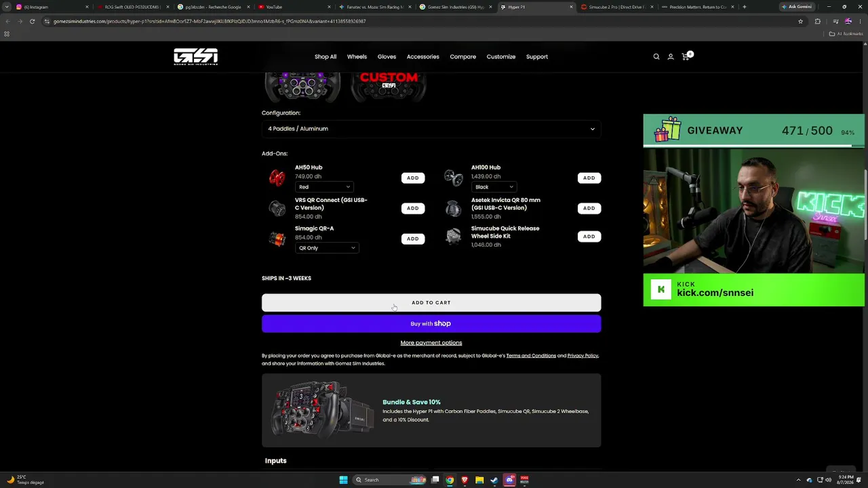Image resolution: width=868 pixels, height=488 pixels.
Task: Click the Bundle & Save 10% image
Action: click(323, 411)
